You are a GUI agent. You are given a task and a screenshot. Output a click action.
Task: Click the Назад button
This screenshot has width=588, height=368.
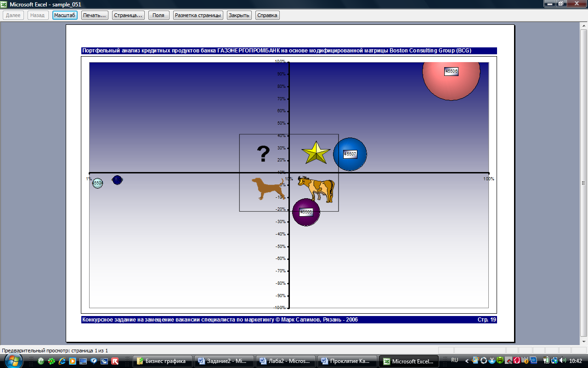[x=37, y=15]
